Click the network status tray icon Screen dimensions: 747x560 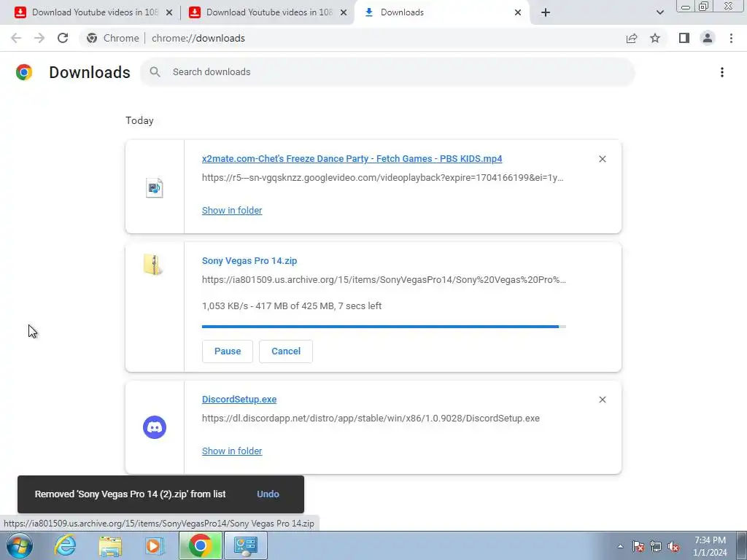[x=656, y=546]
